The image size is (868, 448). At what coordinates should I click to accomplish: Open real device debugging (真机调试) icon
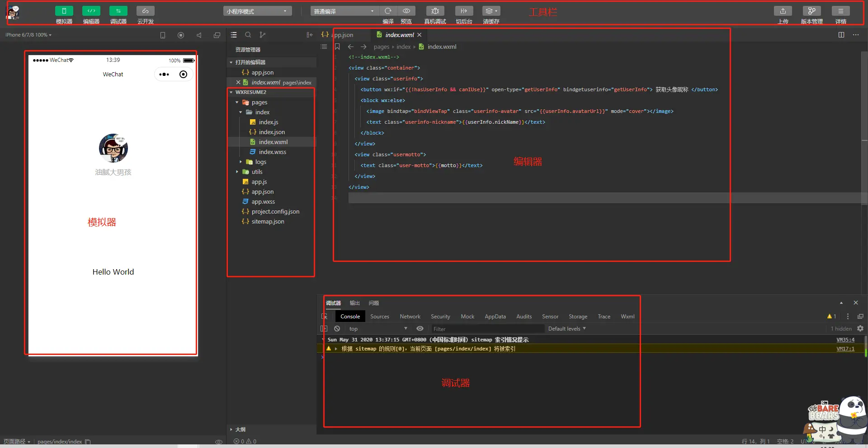coord(435,11)
